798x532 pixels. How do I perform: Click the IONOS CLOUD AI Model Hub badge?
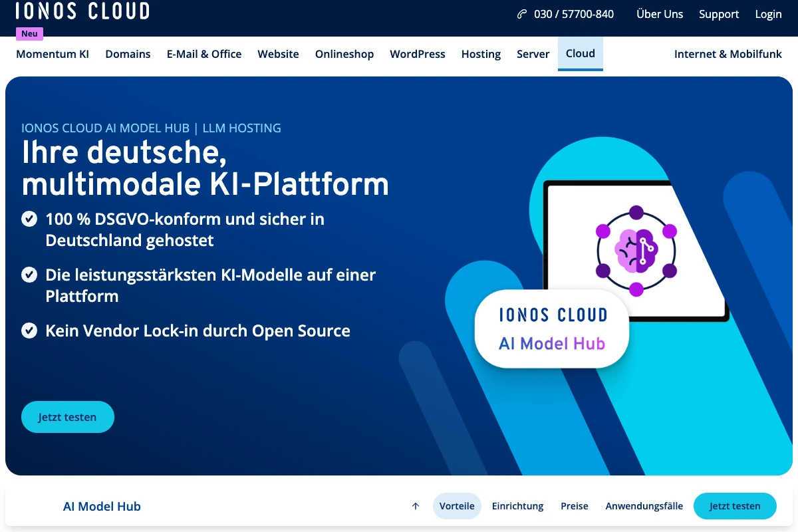[552, 329]
